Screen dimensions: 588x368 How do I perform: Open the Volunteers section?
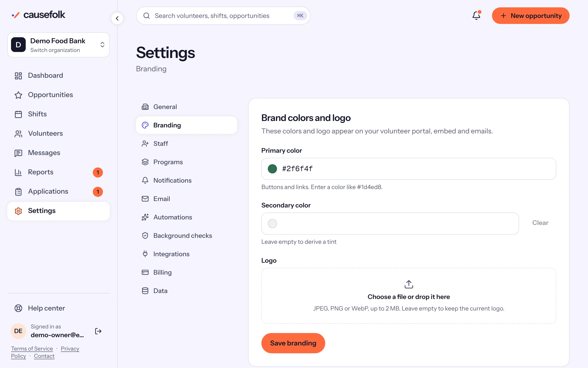(59, 133)
